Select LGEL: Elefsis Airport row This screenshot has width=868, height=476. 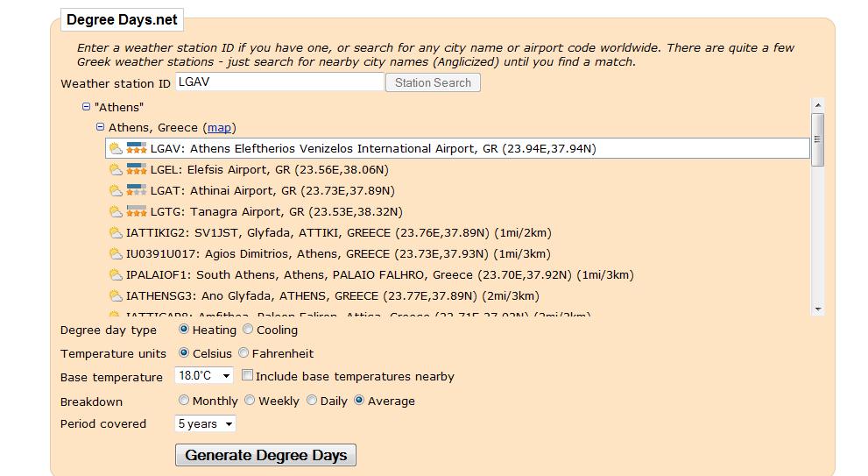[457, 169]
